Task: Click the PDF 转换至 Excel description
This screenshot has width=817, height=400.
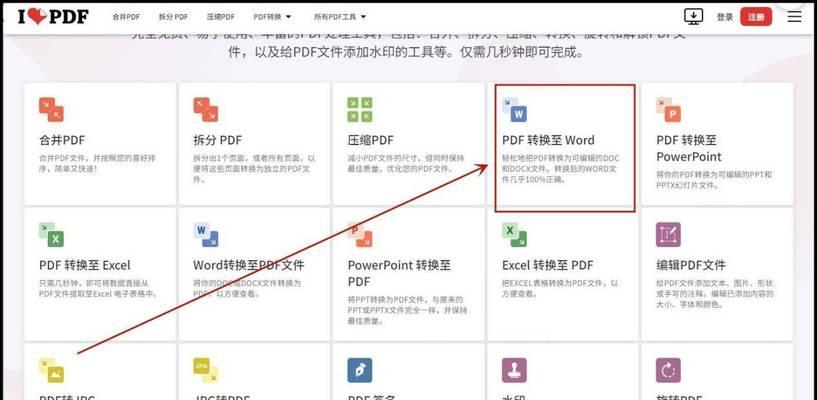Action: (98, 288)
